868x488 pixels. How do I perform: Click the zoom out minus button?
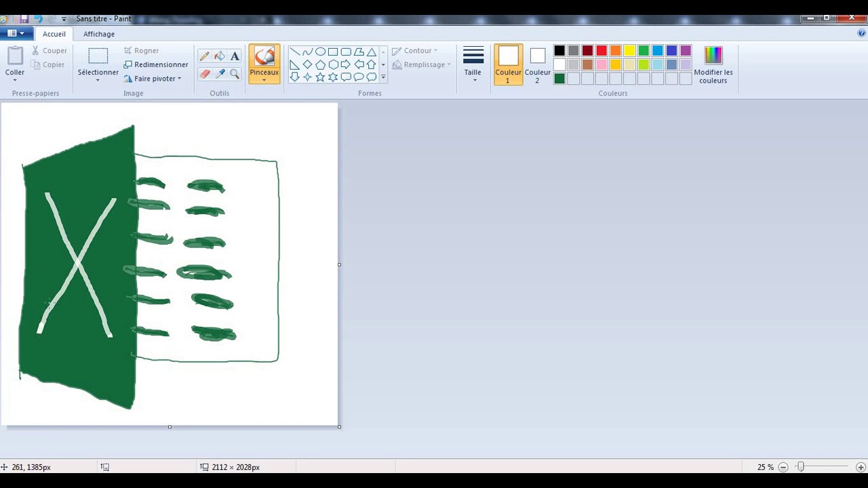coord(783,467)
